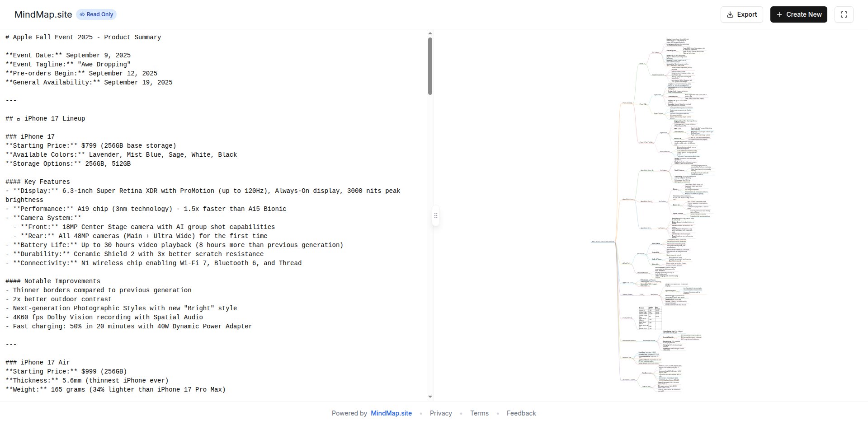Toggle fullscreen mode icon

point(844,14)
